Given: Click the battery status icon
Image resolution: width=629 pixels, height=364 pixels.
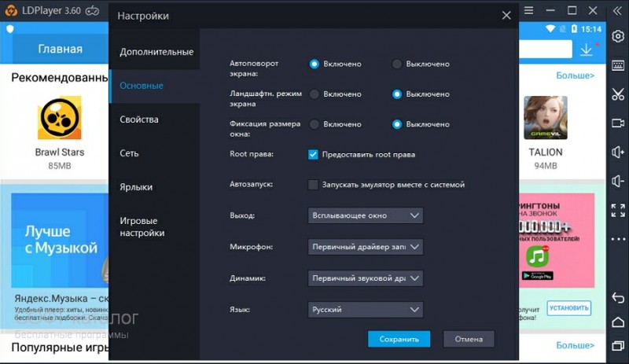Looking at the screenshot, I should coord(574,29).
